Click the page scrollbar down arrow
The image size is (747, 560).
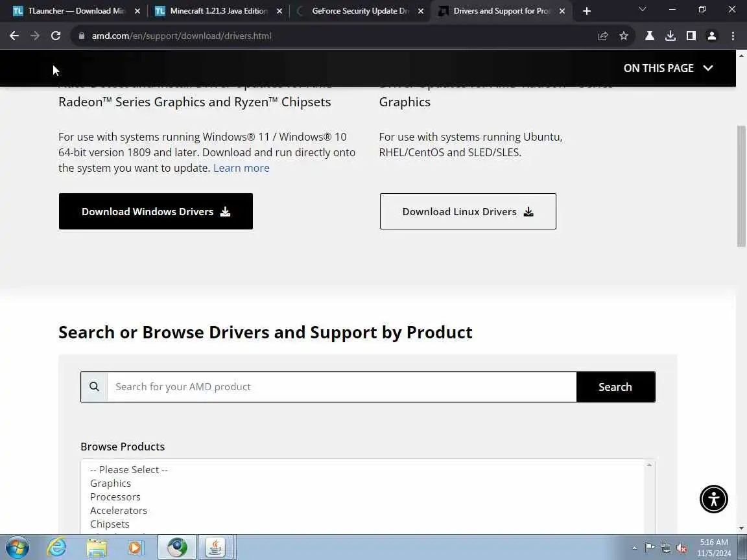pos(741,528)
